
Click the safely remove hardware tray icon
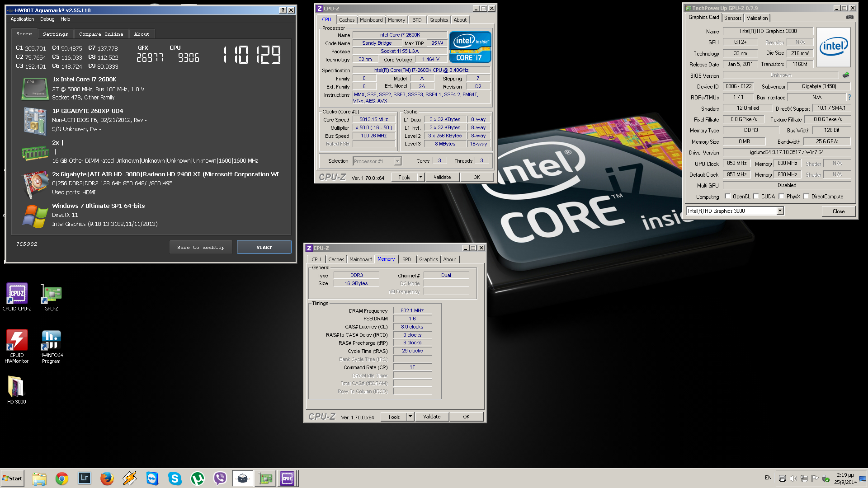click(x=826, y=479)
